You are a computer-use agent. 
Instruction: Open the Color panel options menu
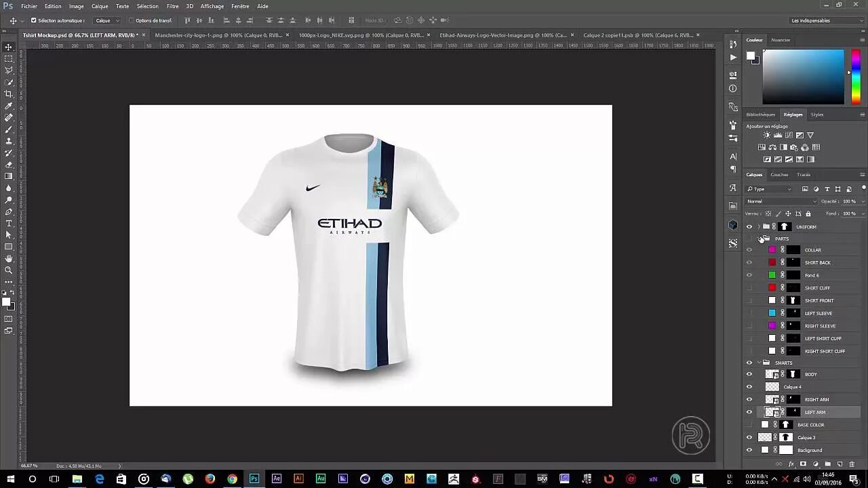(862, 40)
